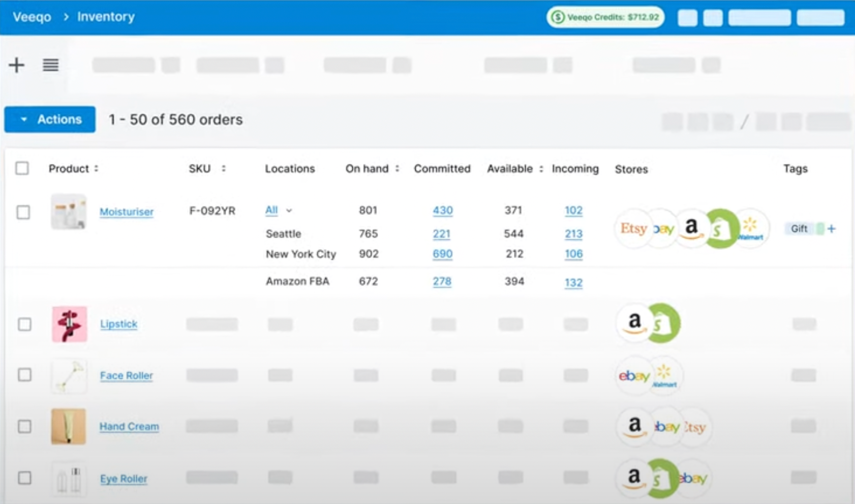This screenshot has width=855, height=504.
Task: Select Inventory breadcrumb item
Action: (106, 17)
